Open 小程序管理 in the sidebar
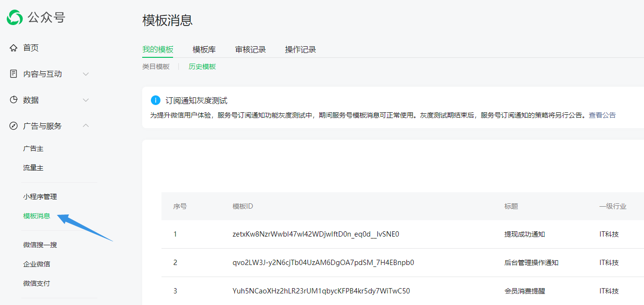 [40, 197]
